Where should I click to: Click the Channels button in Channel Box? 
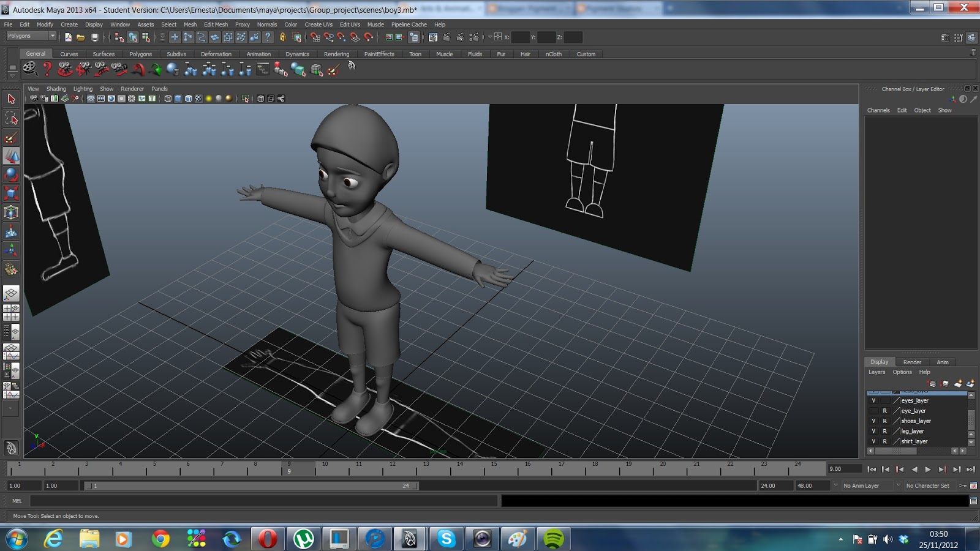(878, 110)
